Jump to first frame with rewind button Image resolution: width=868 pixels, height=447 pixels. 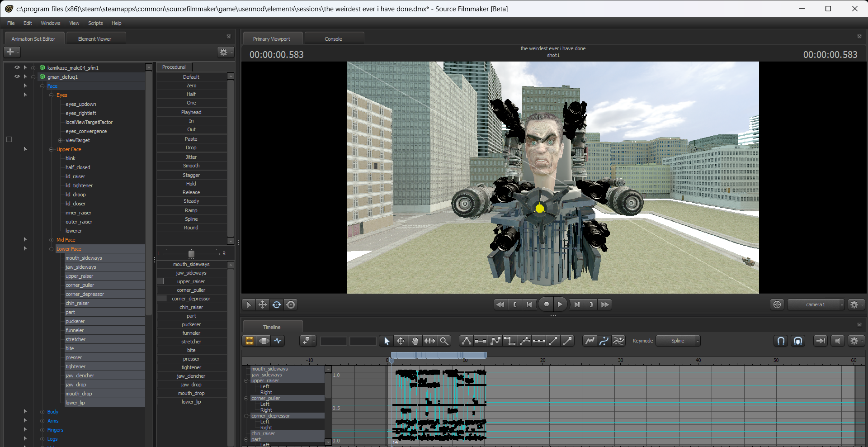pos(500,304)
